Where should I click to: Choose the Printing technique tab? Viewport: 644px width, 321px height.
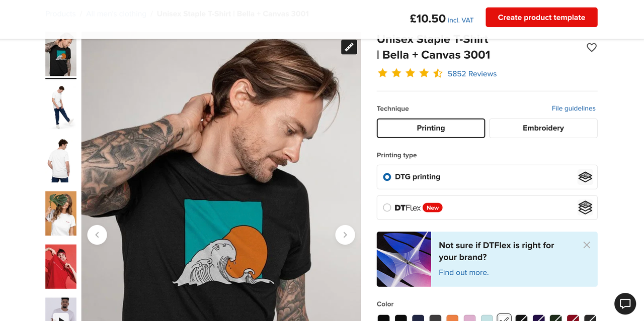[431, 128]
